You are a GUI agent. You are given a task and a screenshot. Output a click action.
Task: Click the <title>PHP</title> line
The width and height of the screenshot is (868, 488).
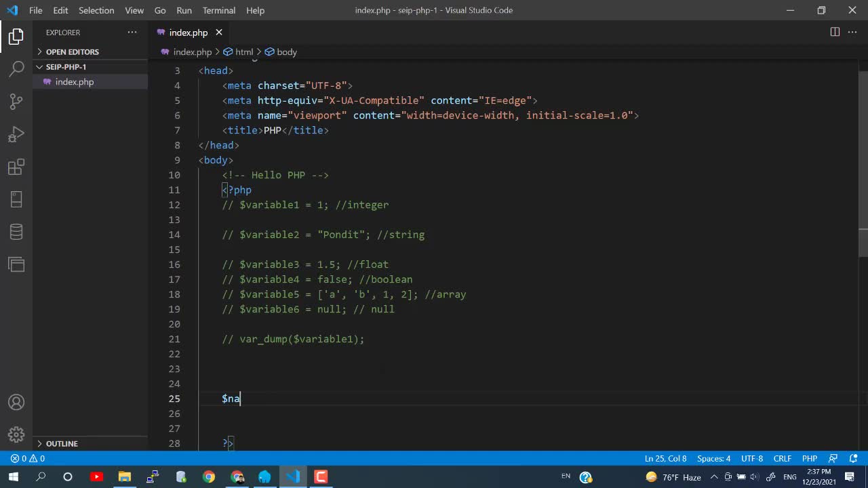click(x=275, y=130)
